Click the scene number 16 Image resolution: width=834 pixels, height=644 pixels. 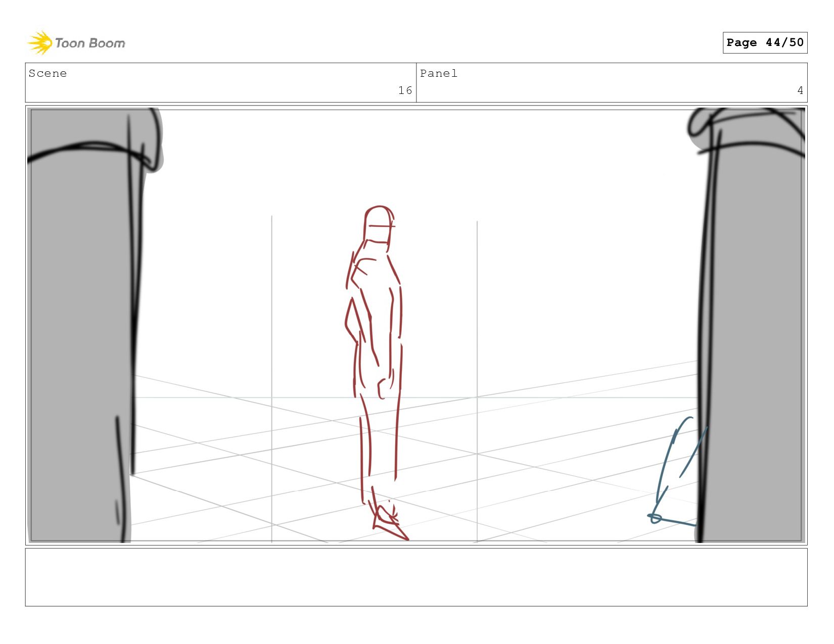[405, 90]
